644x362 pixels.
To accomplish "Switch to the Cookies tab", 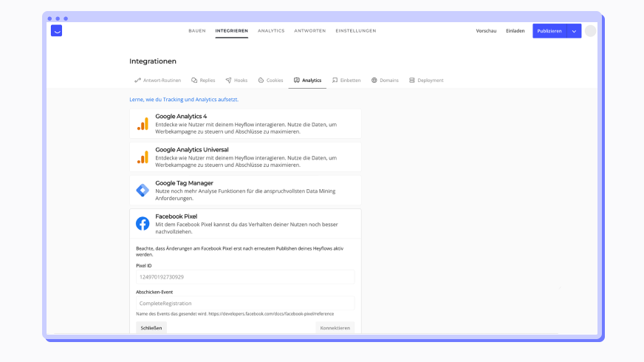I will click(x=270, y=80).
